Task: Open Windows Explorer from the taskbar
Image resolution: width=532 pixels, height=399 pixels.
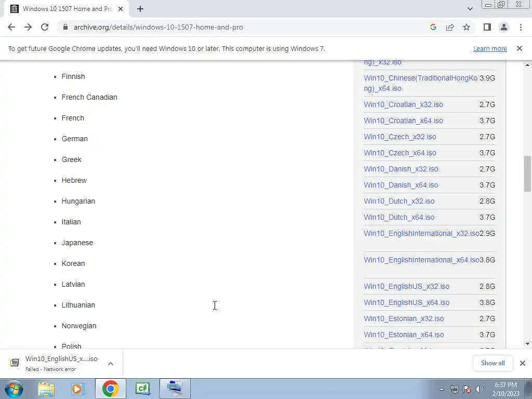Action: [x=46, y=389]
